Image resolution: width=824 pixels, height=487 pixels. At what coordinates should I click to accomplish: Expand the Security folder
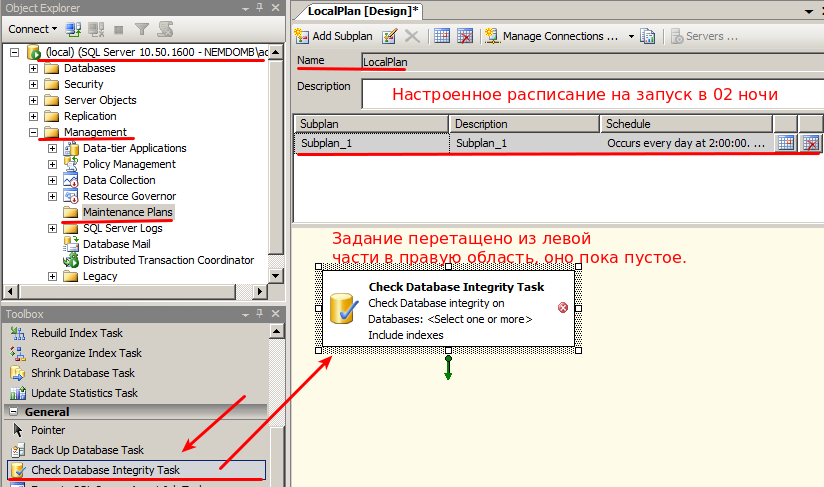(34, 84)
